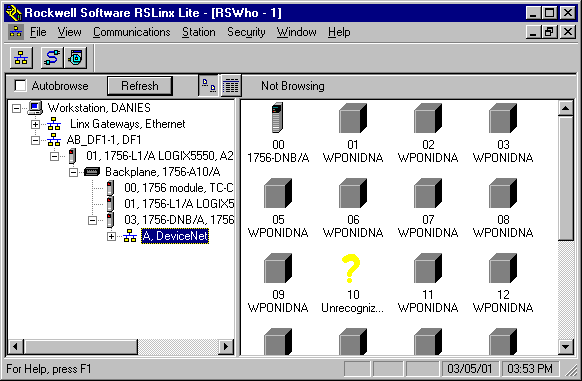Image resolution: width=582 pixels, height=381 pixels.
Task: Click the AB_DF1-1 network icon
Action: (x=54, y=140)
